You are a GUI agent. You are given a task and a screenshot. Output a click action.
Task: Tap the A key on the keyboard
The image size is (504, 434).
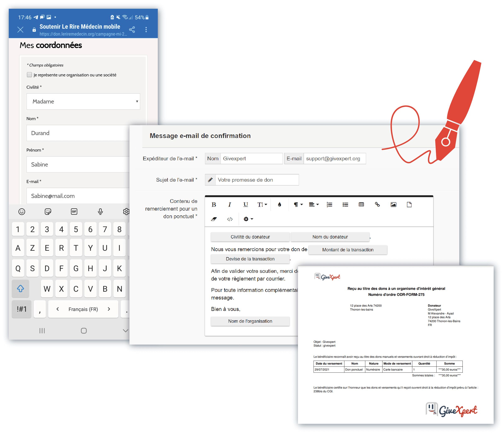pos(18,248)
